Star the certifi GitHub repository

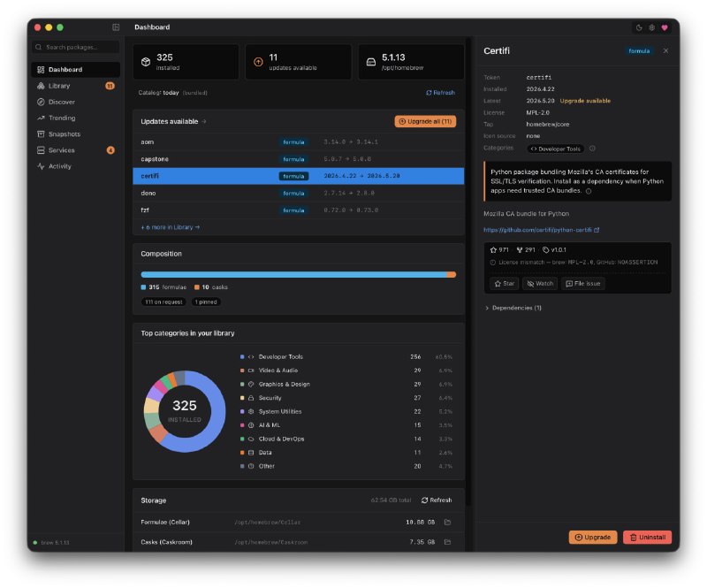point(504,284)
